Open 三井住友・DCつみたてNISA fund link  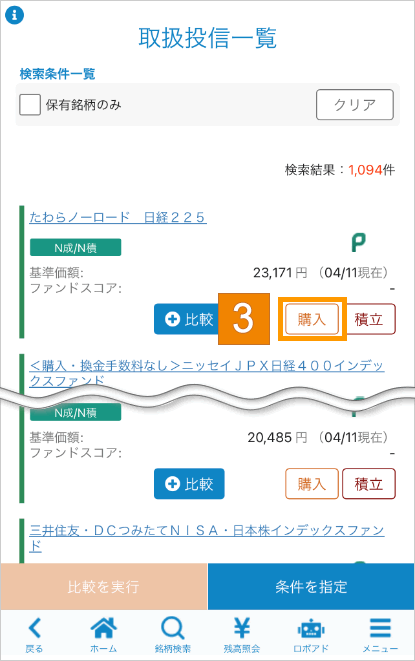click(x=207, y=537)
